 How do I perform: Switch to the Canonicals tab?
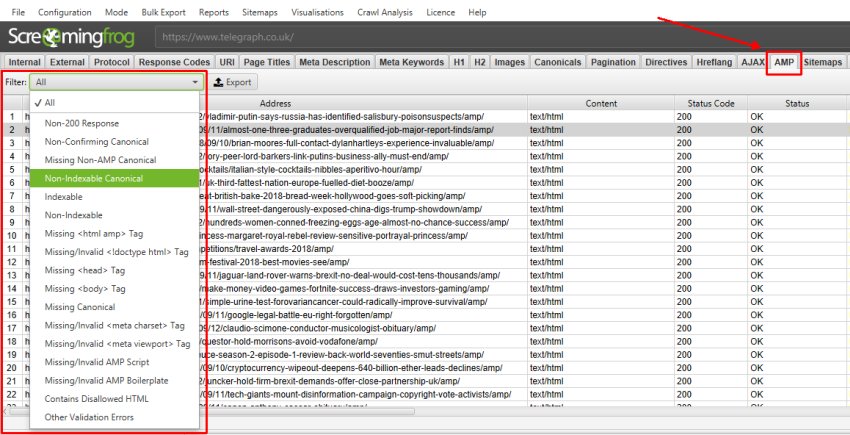coord(558,62)
